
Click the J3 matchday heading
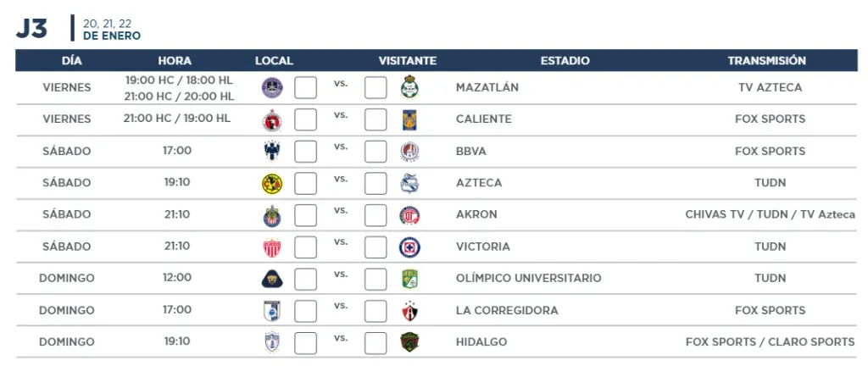tap(31, 29)
